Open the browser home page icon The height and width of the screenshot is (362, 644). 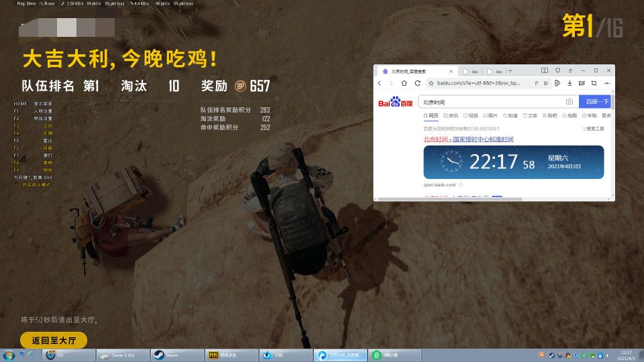coord(404,83)
